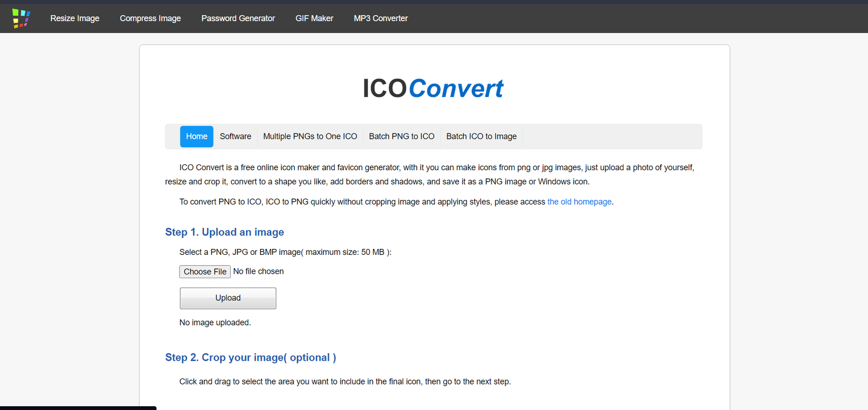The width and height of the screenshot is (868, 410).
Task: Open Multiple PNGs to One ICO tab
Action: point(310,137)
